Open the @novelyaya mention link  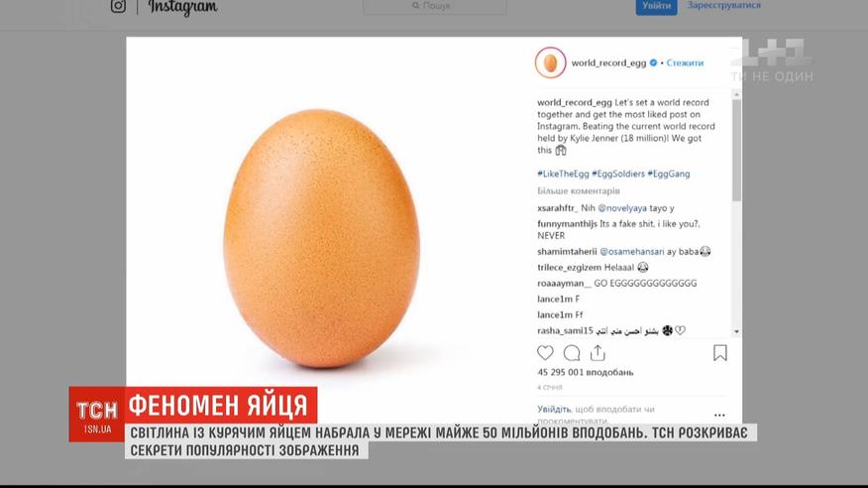point(622,207)
